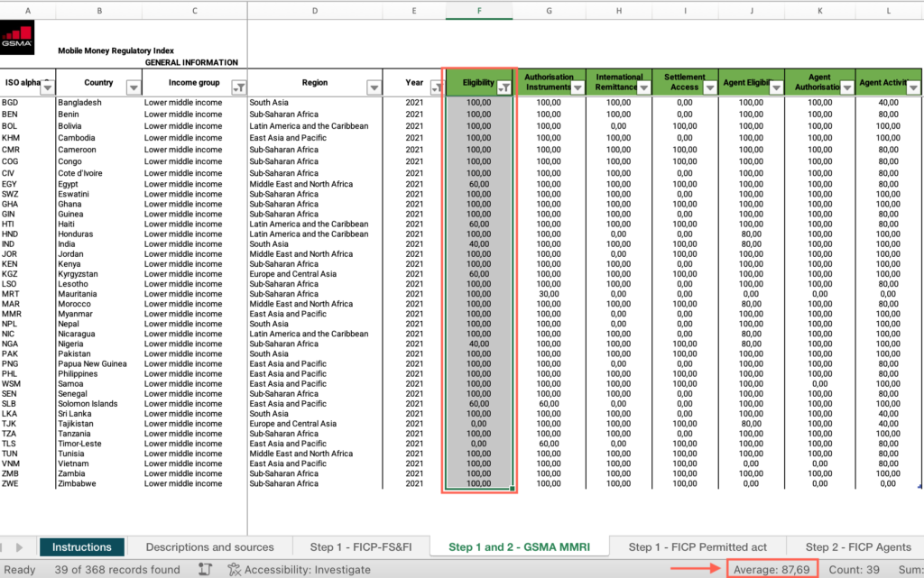
Task: Select column D header
Action: [x=315, y=11]
